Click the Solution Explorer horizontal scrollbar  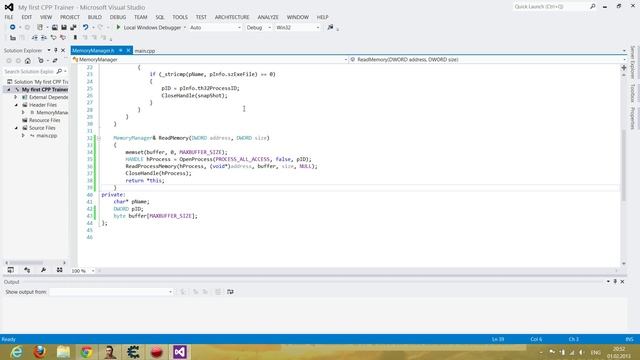[35, 262]
